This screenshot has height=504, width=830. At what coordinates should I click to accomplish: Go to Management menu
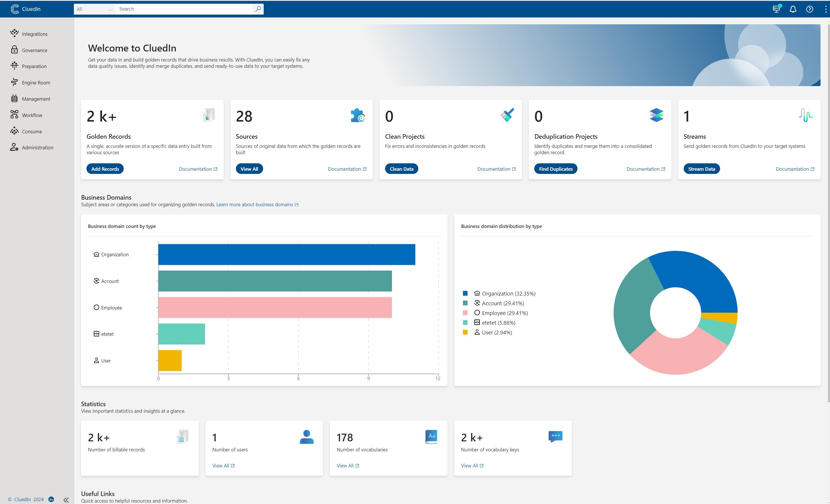pos(36,99)
